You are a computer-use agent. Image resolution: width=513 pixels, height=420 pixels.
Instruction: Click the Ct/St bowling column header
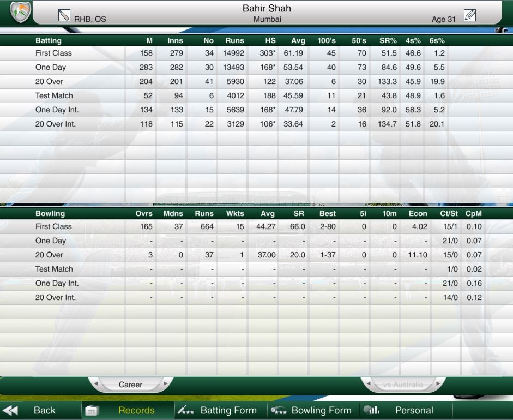[449, 213]
